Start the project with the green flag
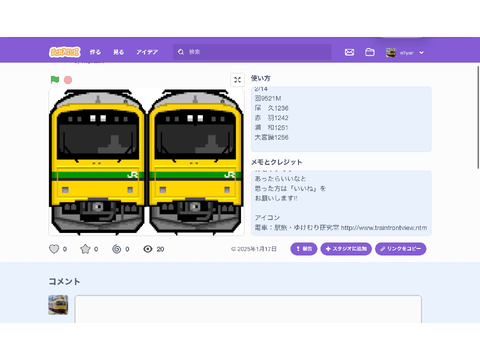The width and height of the screenshot is (480, 360). [55, 80]
